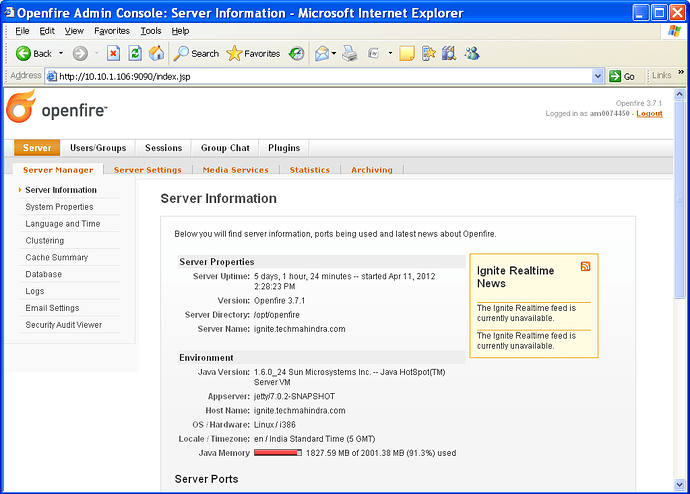Screen dimensions: 690x494
Task: Click the red Java Memory usage bar
Action: 278,453
